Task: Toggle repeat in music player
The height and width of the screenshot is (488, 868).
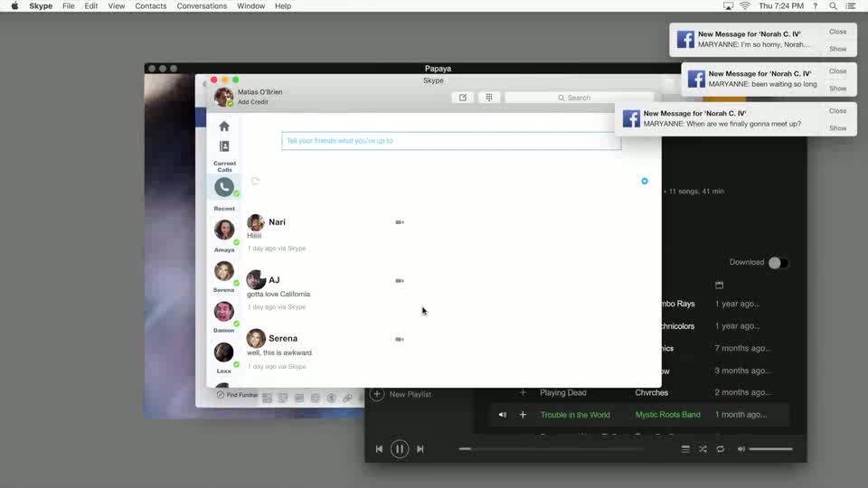Action: tap(721, 449)
